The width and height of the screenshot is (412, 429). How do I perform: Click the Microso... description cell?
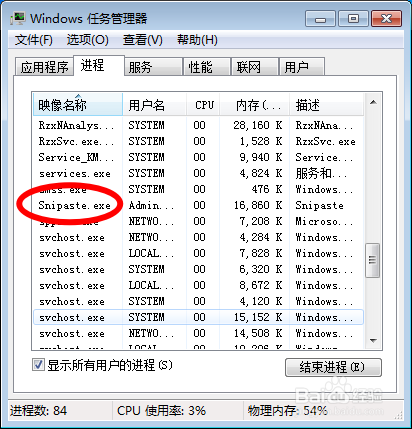[324, 221]
